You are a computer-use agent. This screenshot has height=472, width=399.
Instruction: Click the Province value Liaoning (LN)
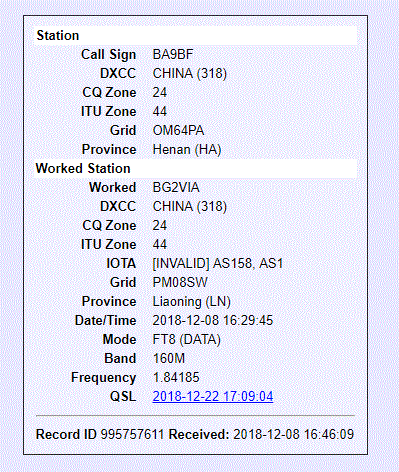191,301
